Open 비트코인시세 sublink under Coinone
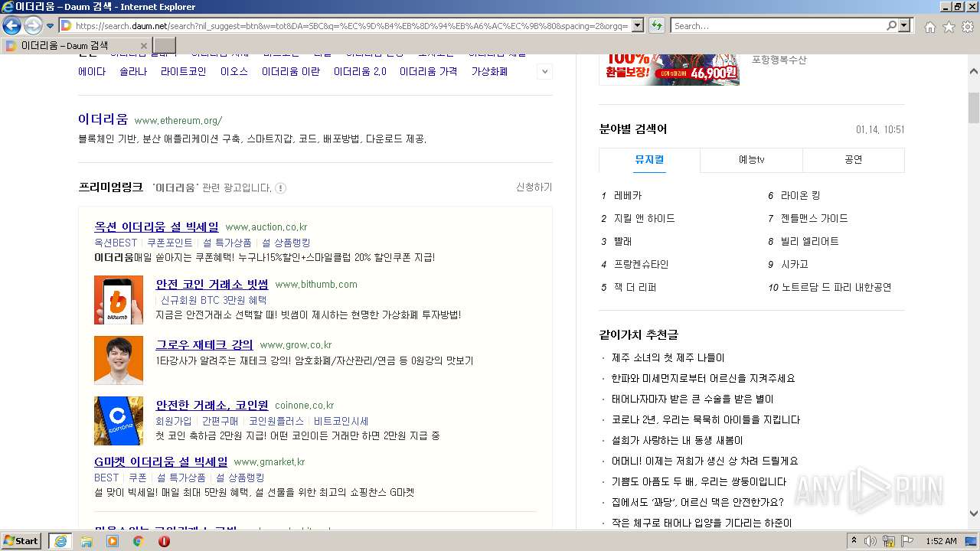The height and width of the screenshot is (551, 980). click(x=341, y=421)
